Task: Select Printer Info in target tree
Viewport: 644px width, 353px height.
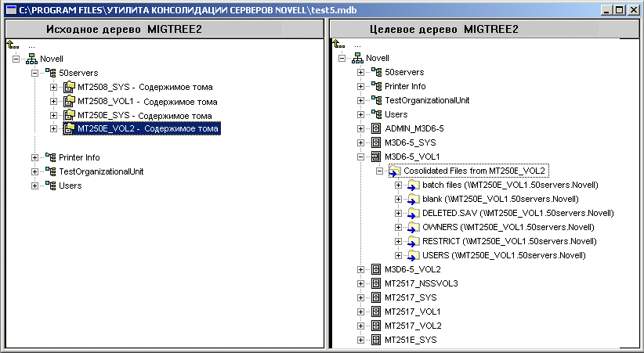Action: pyautogui.click(x=405, y=86)
